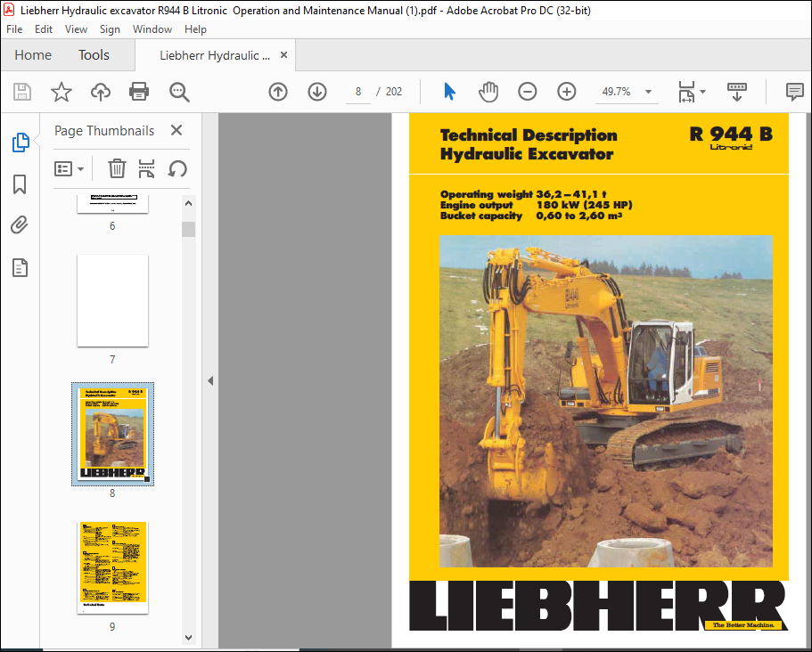Open thumbnail options dropdown menu
The width and height of the screenshot is (812, 652).
click(x=69, y=168)
